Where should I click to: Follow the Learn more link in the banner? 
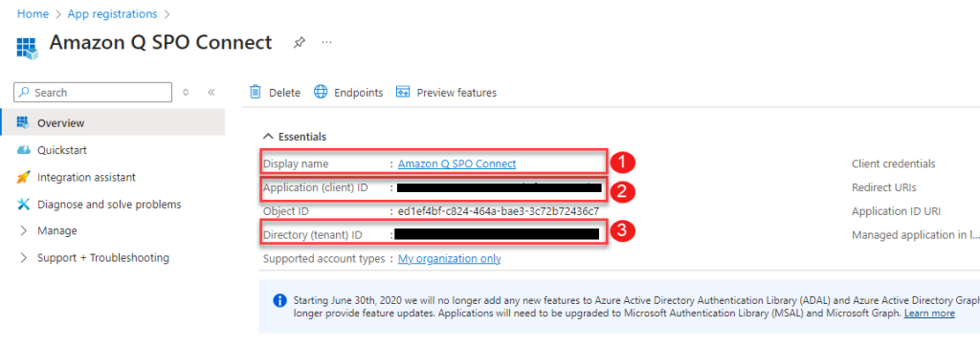tap(929, 313)
